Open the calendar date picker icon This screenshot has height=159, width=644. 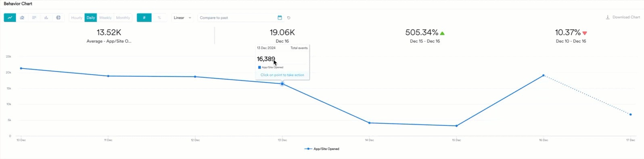pos(280,18)
